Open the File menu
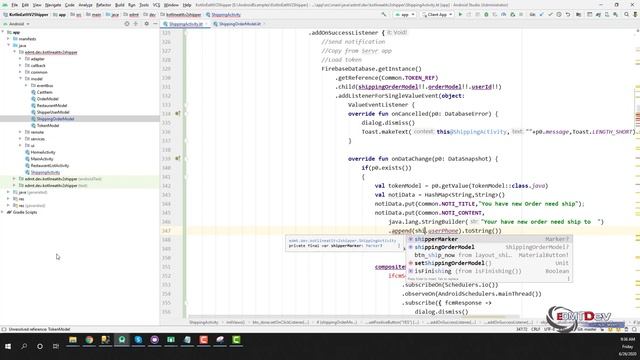 [x=15, y=5]
